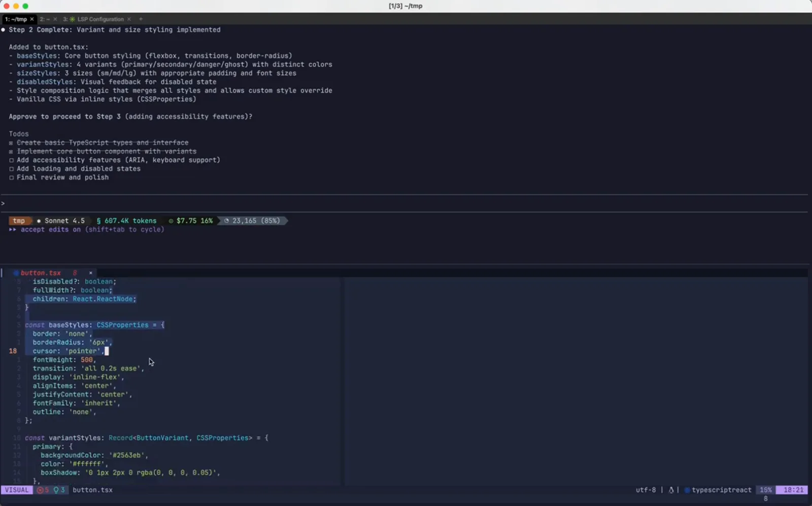Close the LSP Configuration tab
The width and height of the screenshot is (812, 506).
click(129, 19)
